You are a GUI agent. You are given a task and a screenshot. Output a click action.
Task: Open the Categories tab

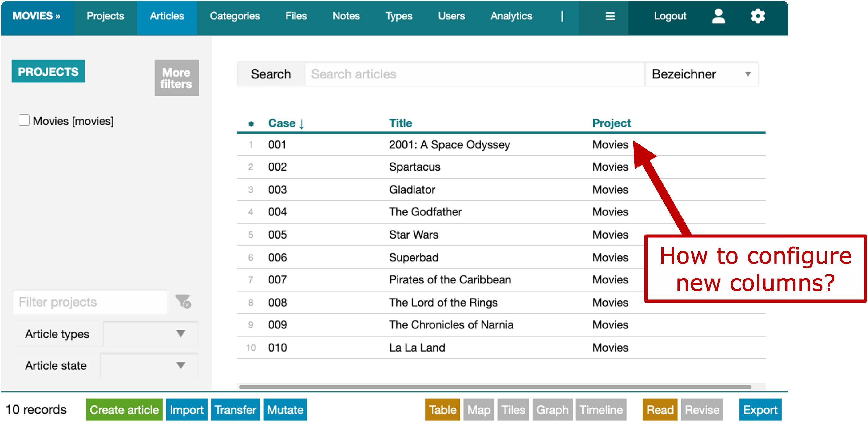click(x=235, y=16)
